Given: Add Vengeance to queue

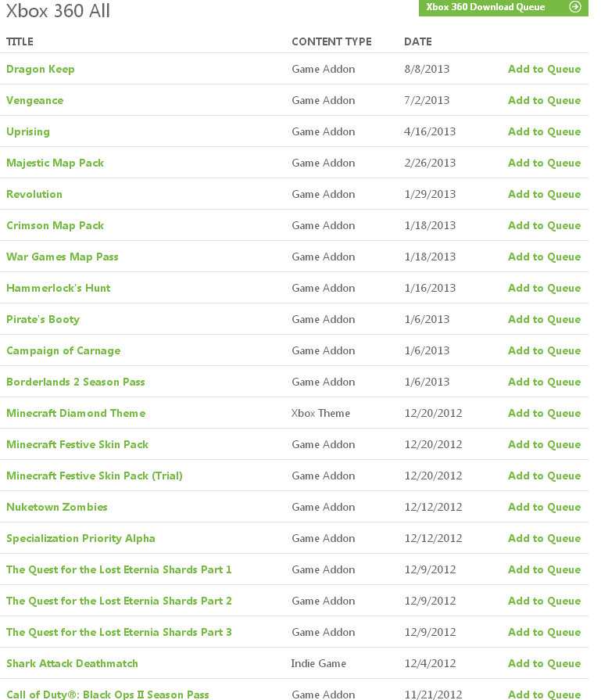Looking at the screenshot, I should point(544,100).
